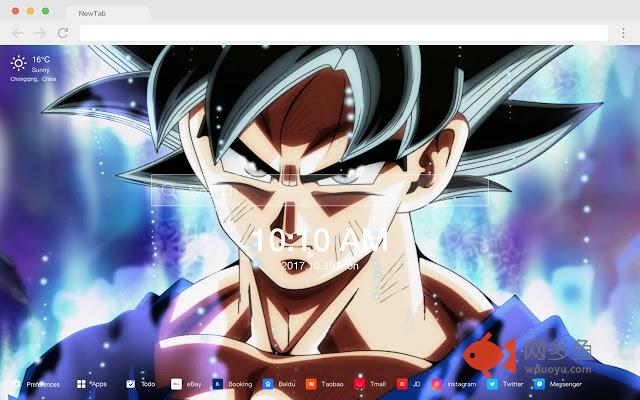
Task: Open the JD shortcut icon
Action: tap(402, 384)
